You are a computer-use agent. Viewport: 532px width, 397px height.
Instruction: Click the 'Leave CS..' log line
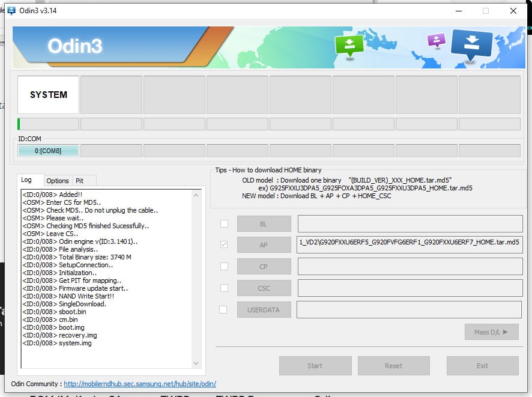(50, 234)
